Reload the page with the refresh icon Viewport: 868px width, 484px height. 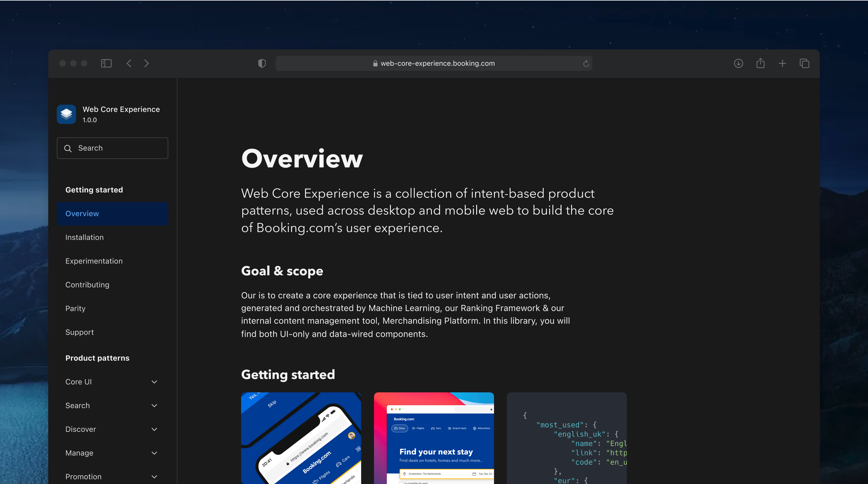[586, 63]
